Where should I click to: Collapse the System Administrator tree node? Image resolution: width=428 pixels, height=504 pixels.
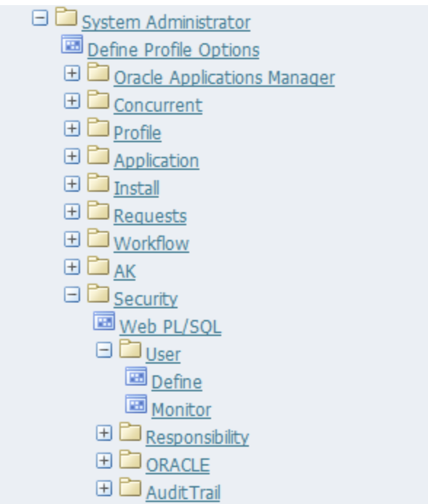pos(40,17)
